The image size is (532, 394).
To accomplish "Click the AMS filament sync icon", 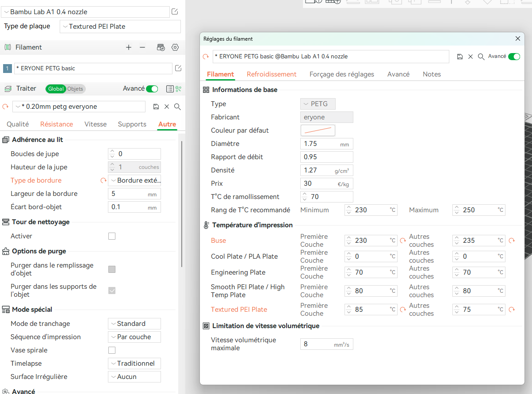I will [161, 47].
